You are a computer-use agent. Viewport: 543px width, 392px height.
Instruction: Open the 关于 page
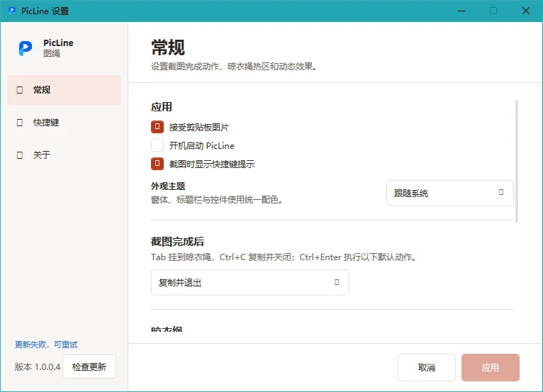tap(64, 155)
